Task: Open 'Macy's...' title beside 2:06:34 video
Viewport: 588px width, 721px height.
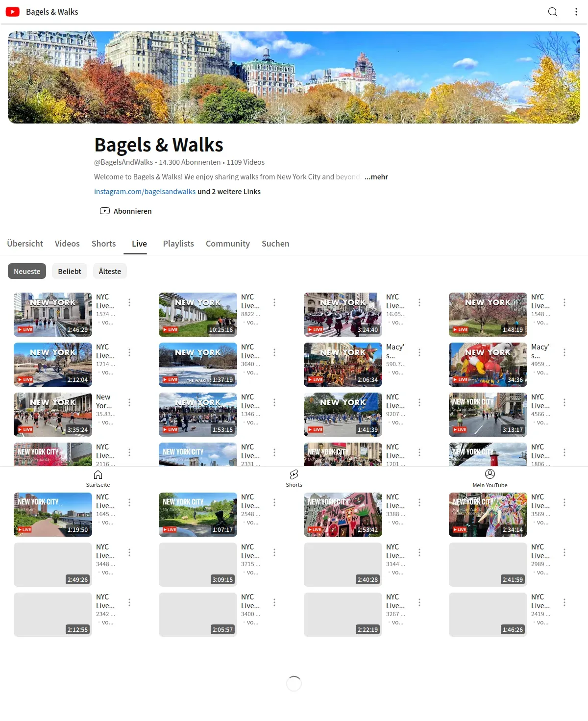Action: coord(395,351)
